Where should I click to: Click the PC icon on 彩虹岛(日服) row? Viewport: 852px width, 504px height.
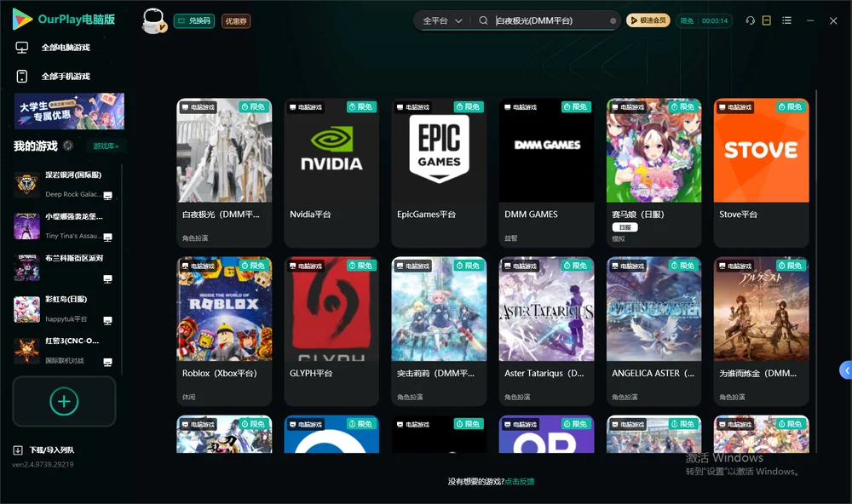click(x=107, y=320)
